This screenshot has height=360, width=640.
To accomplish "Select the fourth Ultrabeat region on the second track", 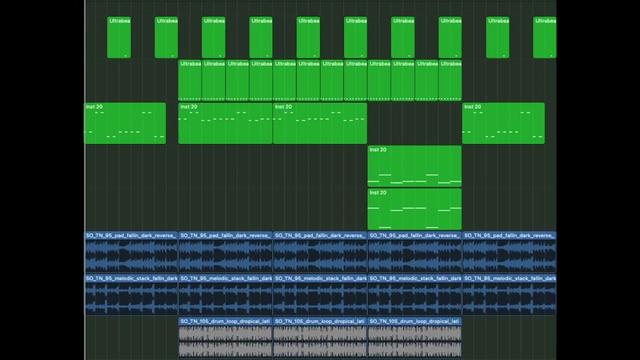I will [261, 80].
